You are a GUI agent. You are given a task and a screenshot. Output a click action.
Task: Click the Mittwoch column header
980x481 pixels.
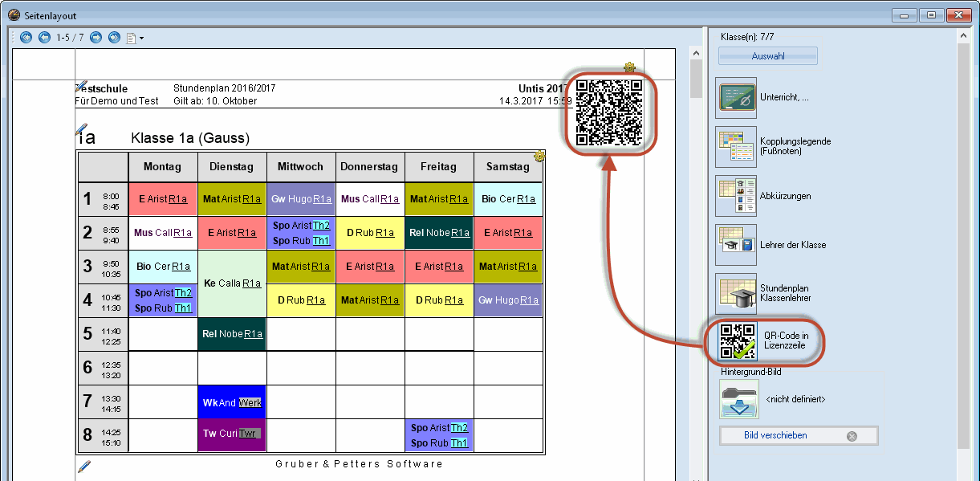301,167
